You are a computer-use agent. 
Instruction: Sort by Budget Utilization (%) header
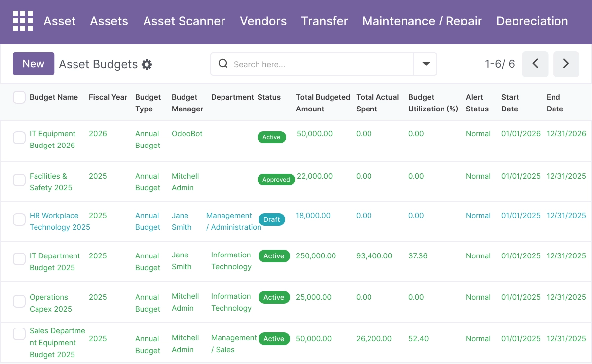tap(434, 103)
